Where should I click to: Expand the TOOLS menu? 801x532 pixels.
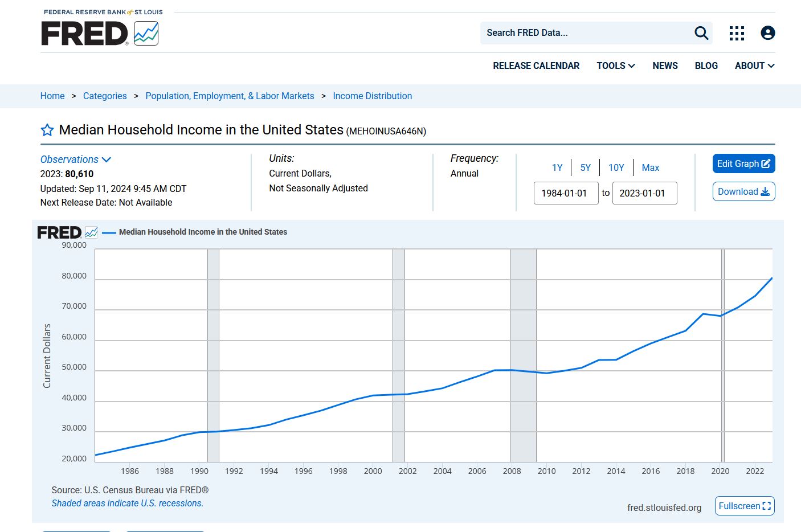[616, 66]
